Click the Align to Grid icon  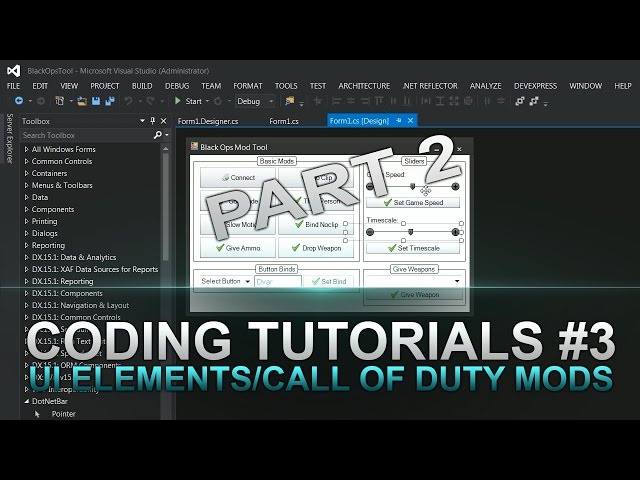coord(318,101)
